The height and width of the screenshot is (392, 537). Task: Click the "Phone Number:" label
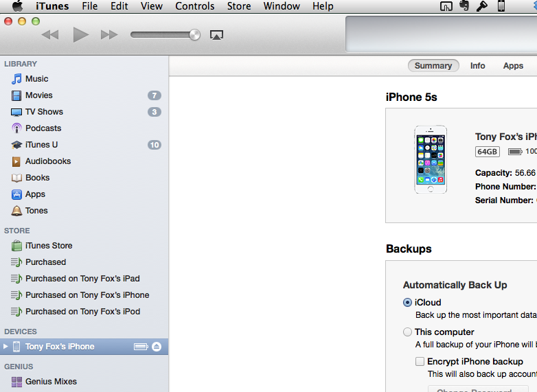(x=505, y=187)
